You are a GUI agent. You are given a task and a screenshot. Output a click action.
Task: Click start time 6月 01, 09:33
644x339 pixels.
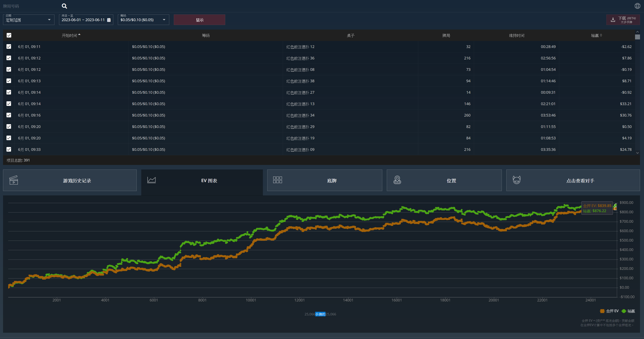pos(29,150)
